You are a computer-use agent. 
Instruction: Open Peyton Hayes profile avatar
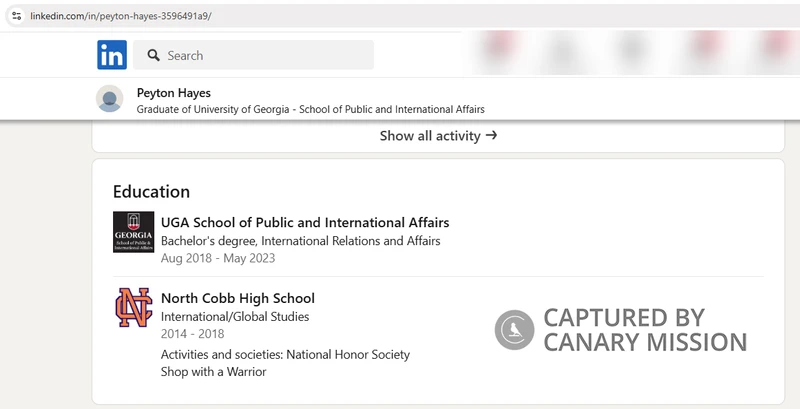[110, 98]
